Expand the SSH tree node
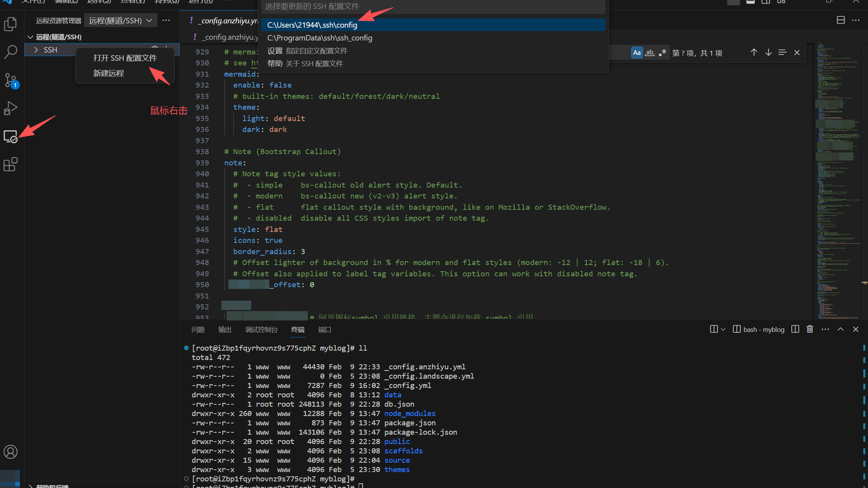This screenshot has width=868, height=488. point(36,50)
